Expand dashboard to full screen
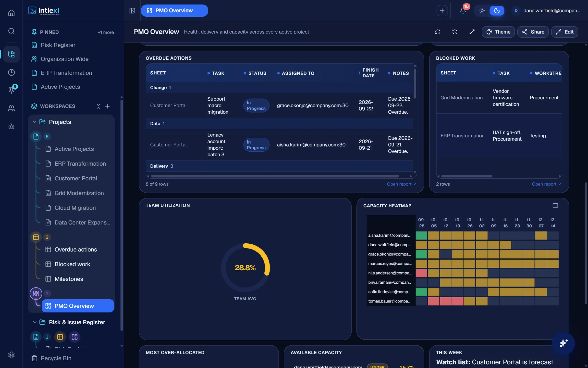 pyautogui.click(x=472, y=32)
